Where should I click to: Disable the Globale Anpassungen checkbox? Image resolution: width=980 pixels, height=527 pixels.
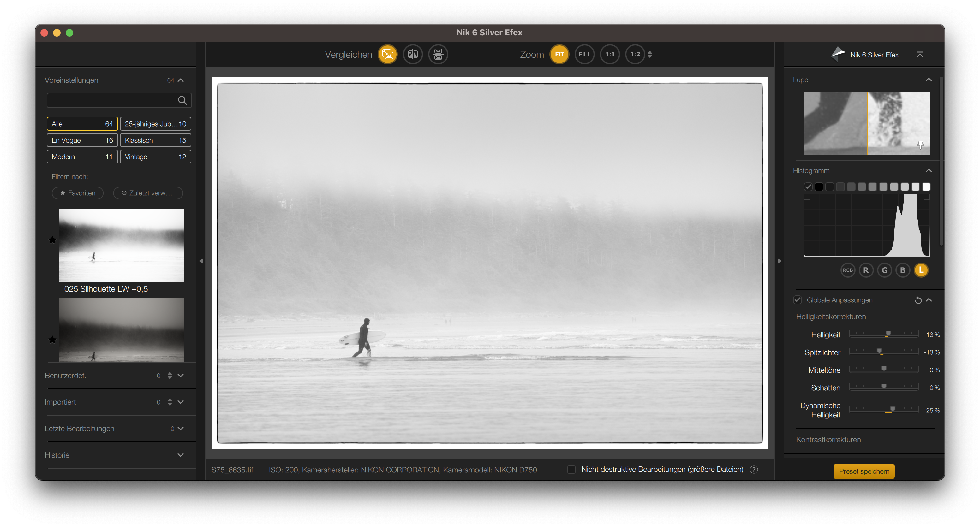click(x=798, y=300)
